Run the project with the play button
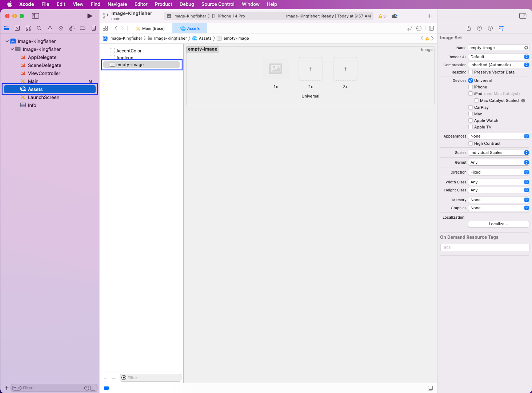The height and width of the screenshot is (393, 532). (x=89, y=16)
